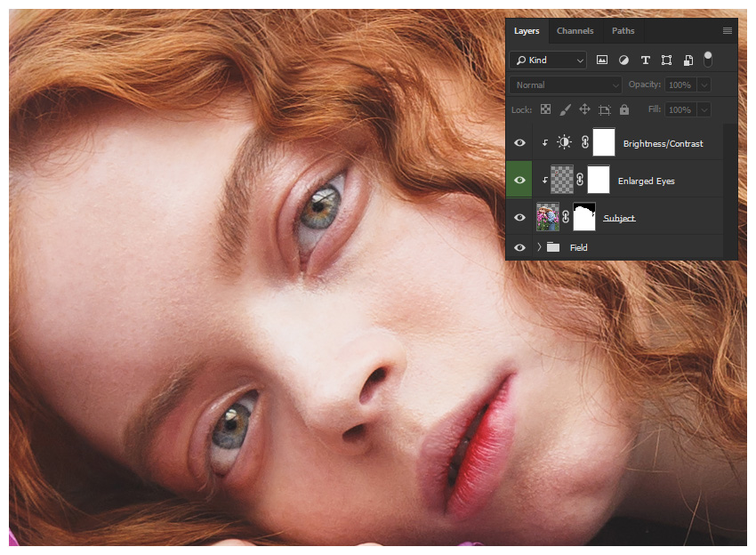Screen dimensions: 756x555
Task: Filter for type layers icon
Action: click(645, 60)
